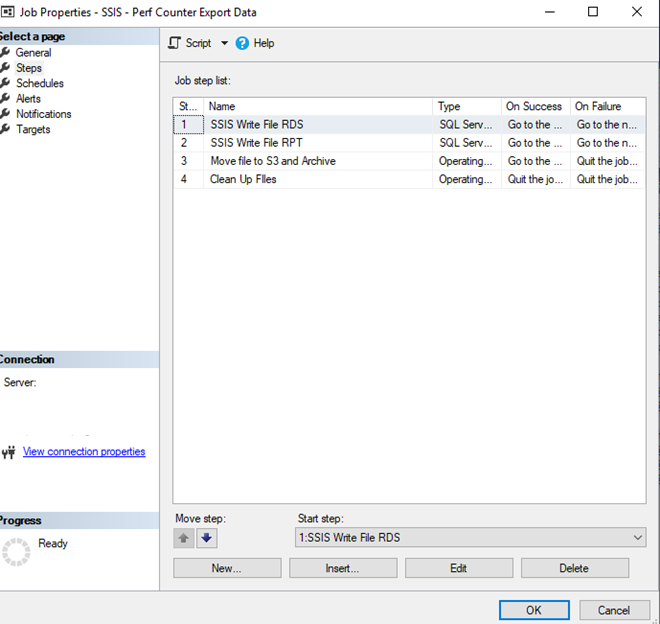Click the Cancel button
Screen dimensions: 660x624
[614, 610]
